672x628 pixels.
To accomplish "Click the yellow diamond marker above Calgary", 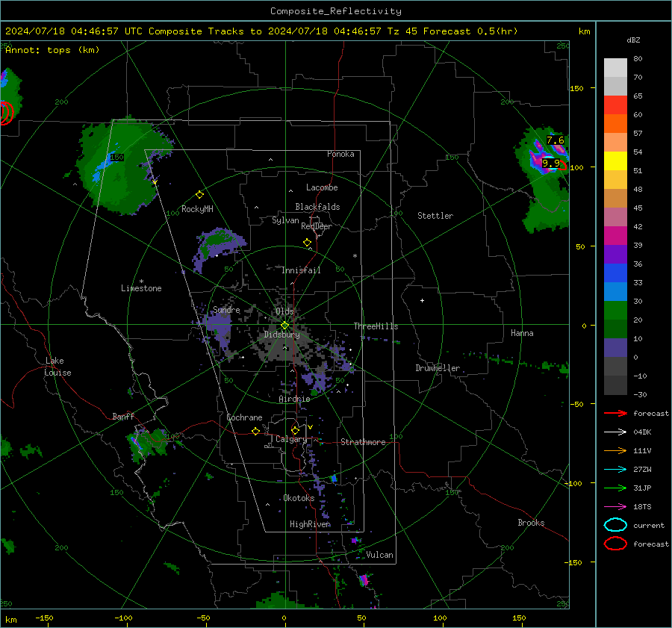I will [295, 430].
